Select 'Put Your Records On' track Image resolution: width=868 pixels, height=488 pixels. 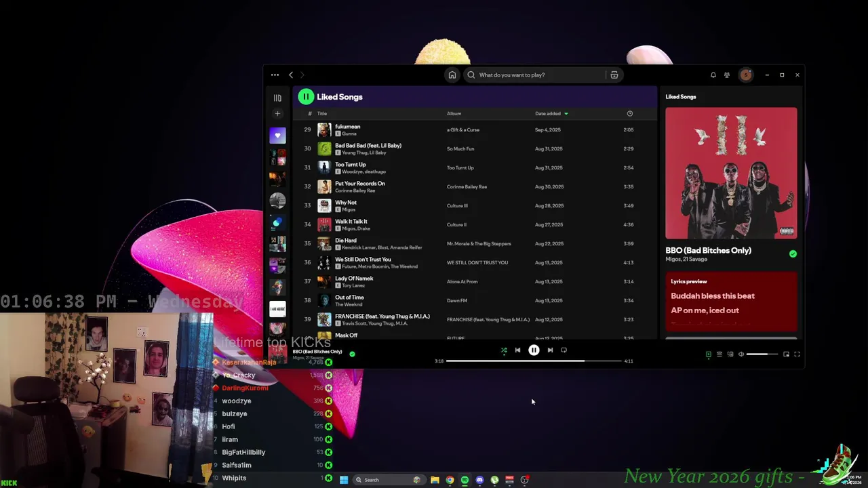point(360,184)
